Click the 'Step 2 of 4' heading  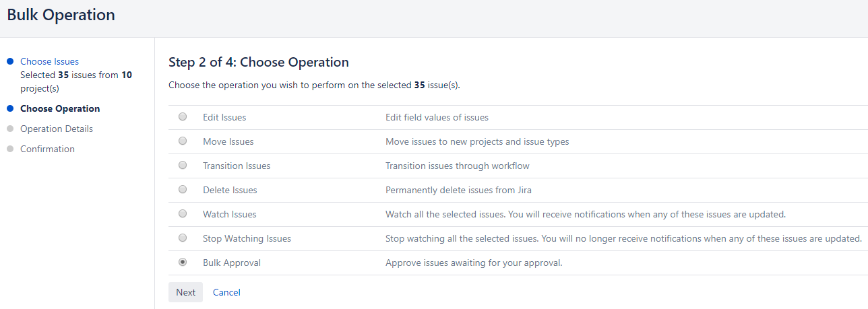(258, 63)
